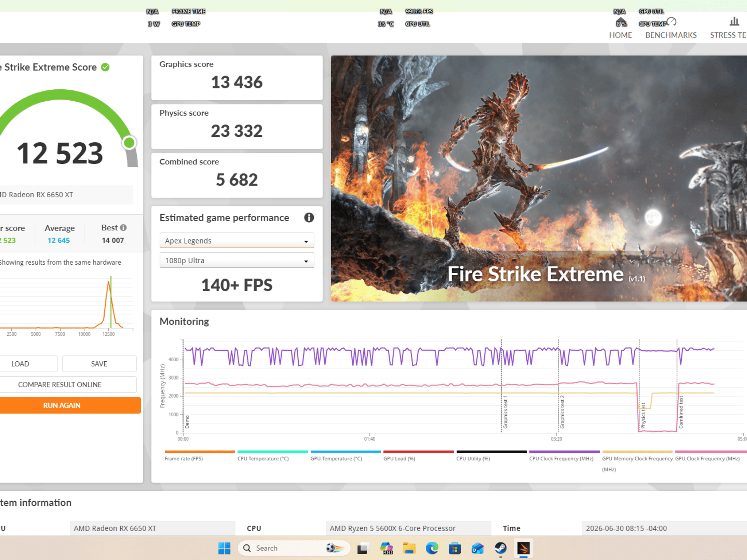Click the Fire Strike Extreme banner image

click(539, 178)
